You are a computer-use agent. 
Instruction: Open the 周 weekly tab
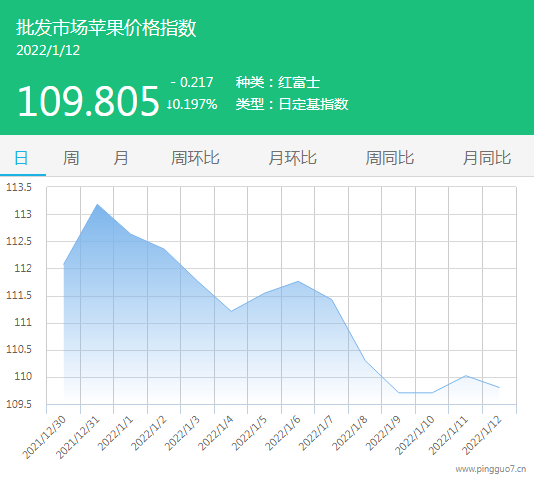(71, 158)
